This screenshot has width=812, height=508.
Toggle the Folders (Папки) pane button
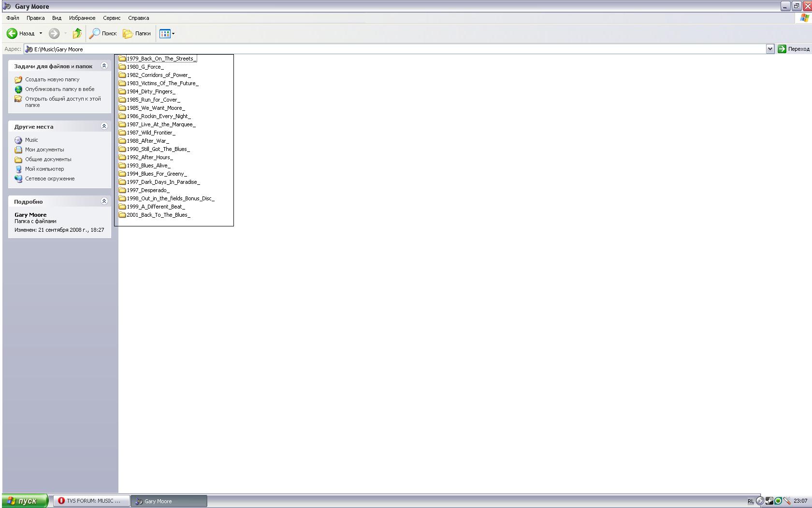[x=137, y=33]
